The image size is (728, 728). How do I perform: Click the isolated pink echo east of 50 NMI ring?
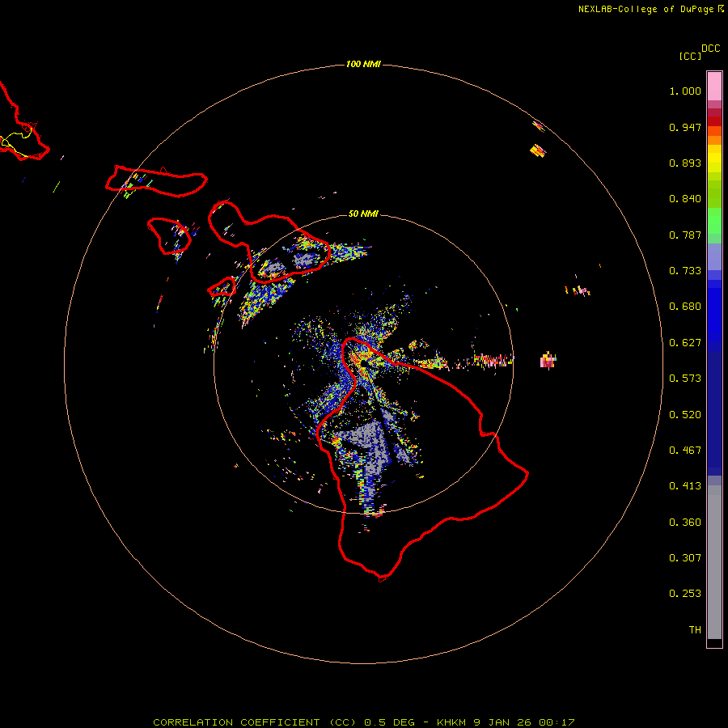pos(548,360)
